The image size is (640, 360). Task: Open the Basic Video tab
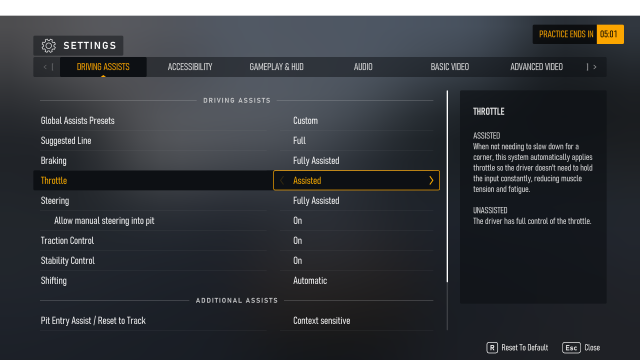(449, 67)
